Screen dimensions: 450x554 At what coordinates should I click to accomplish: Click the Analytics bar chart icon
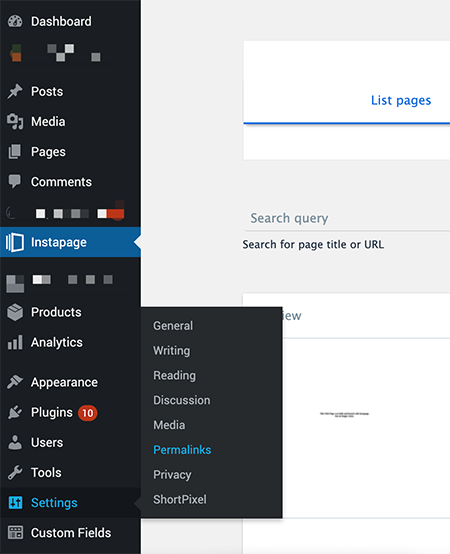15,342
